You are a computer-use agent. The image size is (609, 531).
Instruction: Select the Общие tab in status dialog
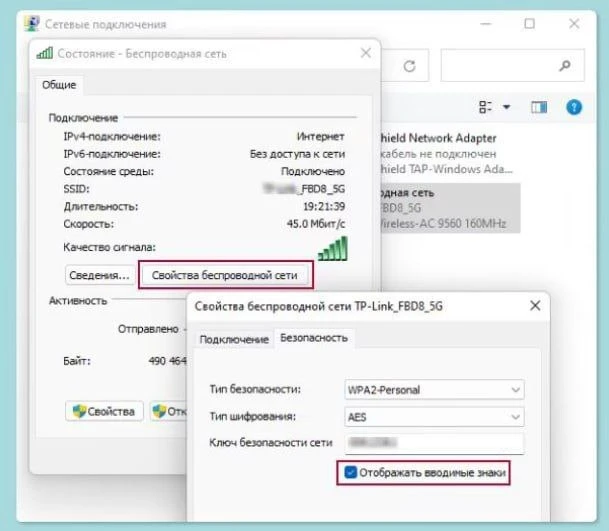[x=59, y=85]
